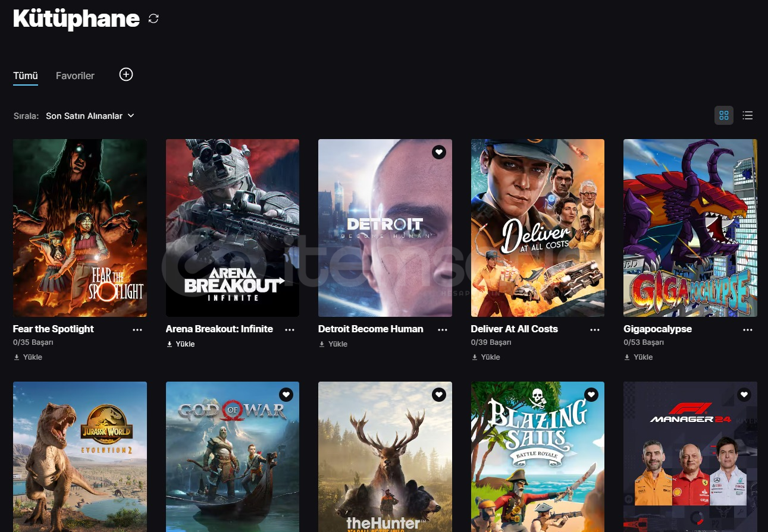768x532 pixels.
Task: Click the "Arena Breakout: Infinite" title text
Action: click(x=220, y=329)
